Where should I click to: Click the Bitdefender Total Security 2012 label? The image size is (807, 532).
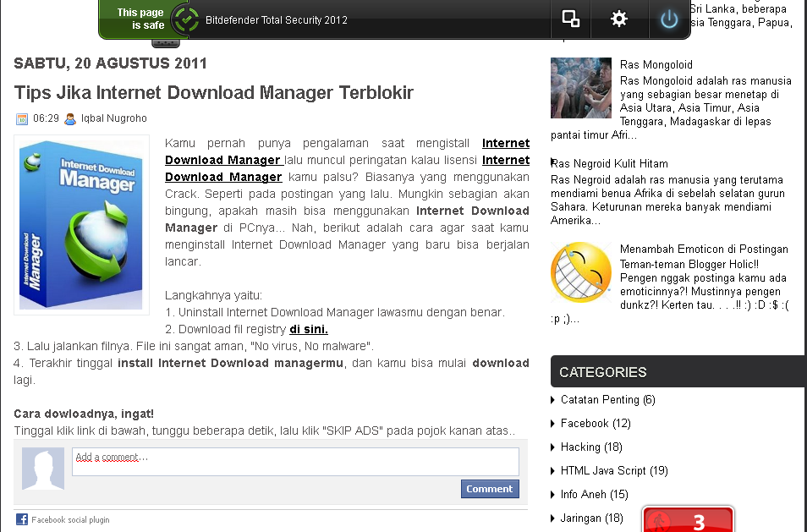[x=277, y=20]
